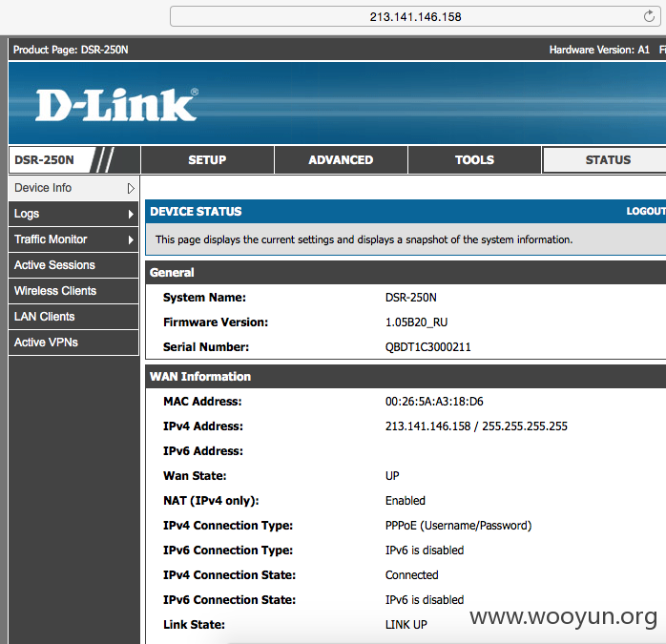Click the page description sentence
This screenshot has height=644, width=666.
click(x=364, y=239)
